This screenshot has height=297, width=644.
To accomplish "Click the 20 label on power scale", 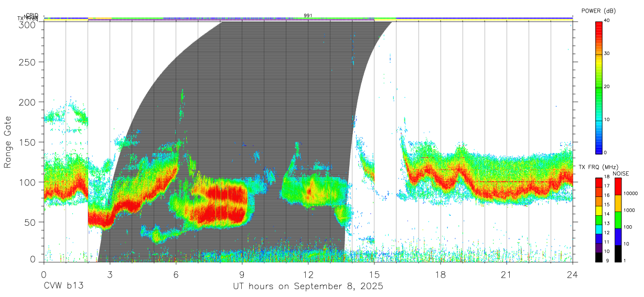I will 607,86.
